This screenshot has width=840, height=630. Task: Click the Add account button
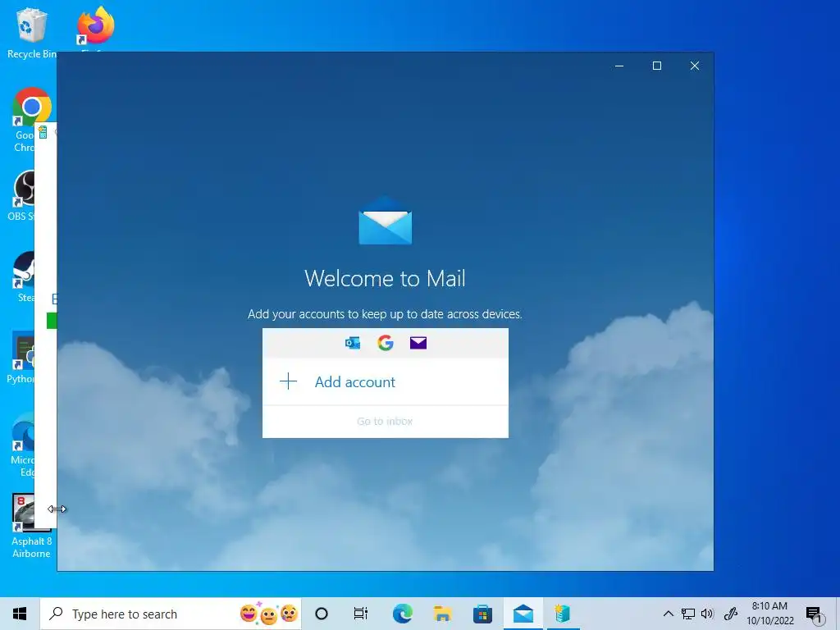(x=386, y=382)
